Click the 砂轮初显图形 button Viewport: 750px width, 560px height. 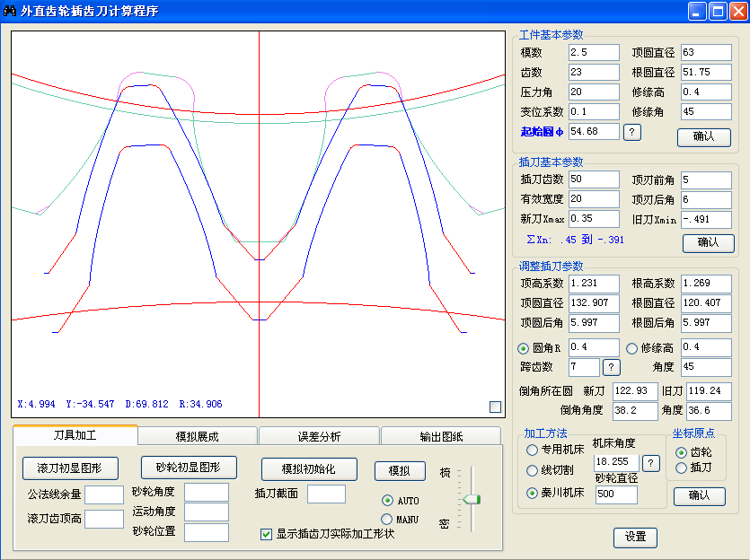click(189, 468)
